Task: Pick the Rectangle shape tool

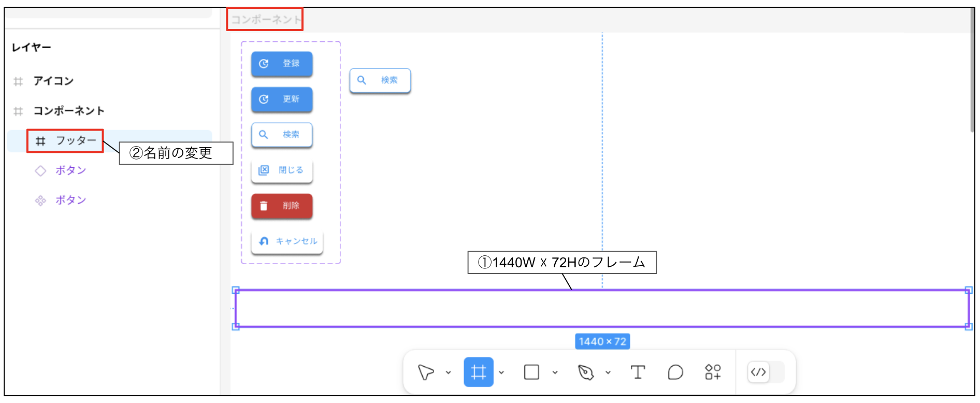Action: tap(531, 372)
